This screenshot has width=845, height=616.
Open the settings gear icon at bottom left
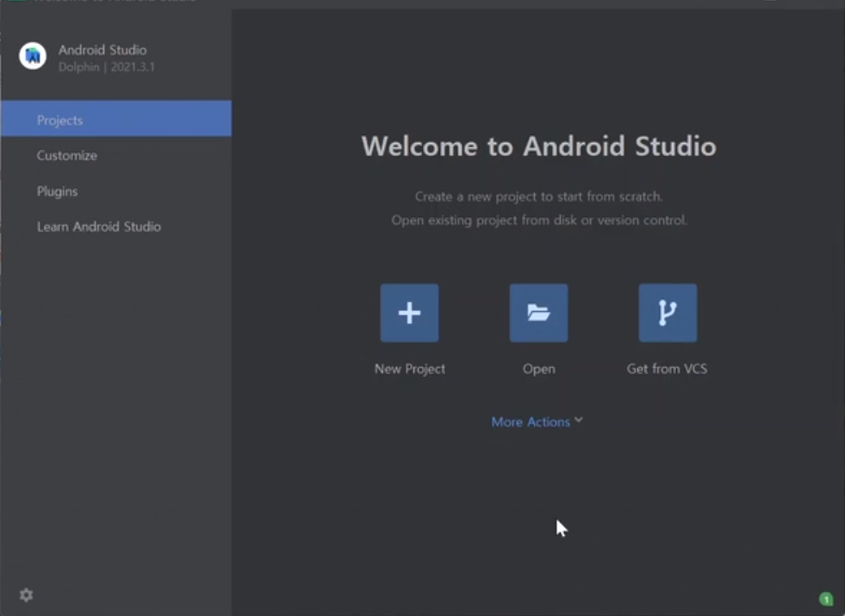27,595
